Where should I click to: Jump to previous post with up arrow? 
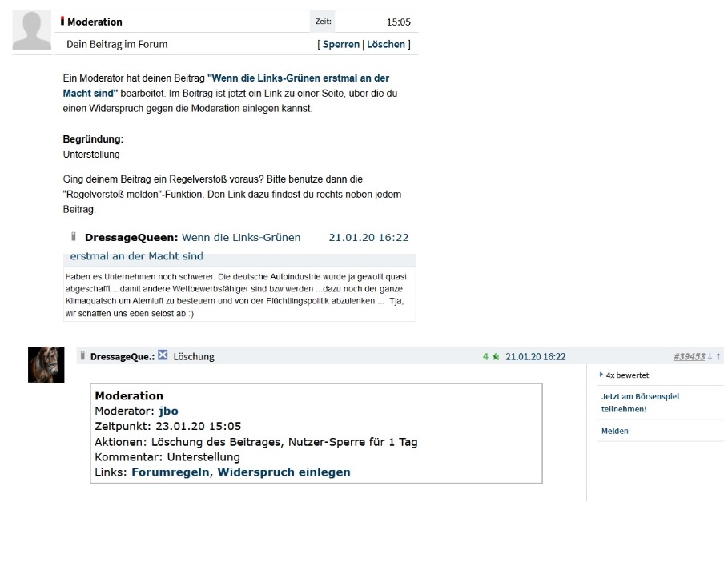click(x=718, y=356)
